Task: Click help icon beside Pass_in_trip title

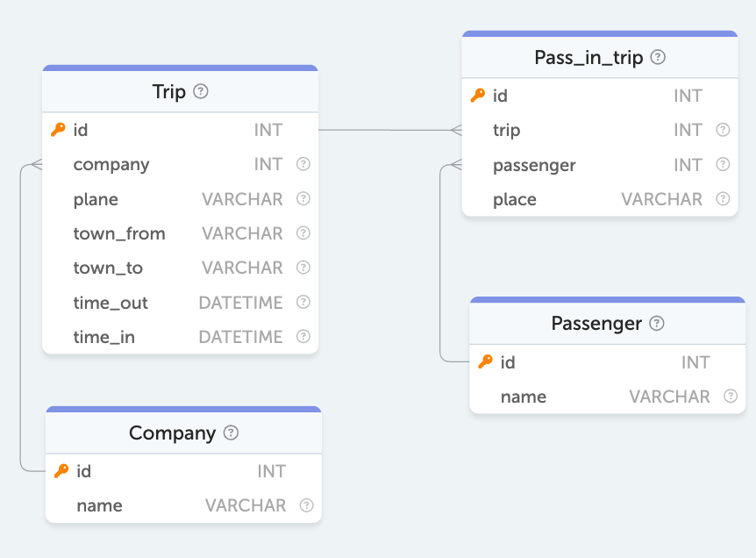Action: click(658, 57)
